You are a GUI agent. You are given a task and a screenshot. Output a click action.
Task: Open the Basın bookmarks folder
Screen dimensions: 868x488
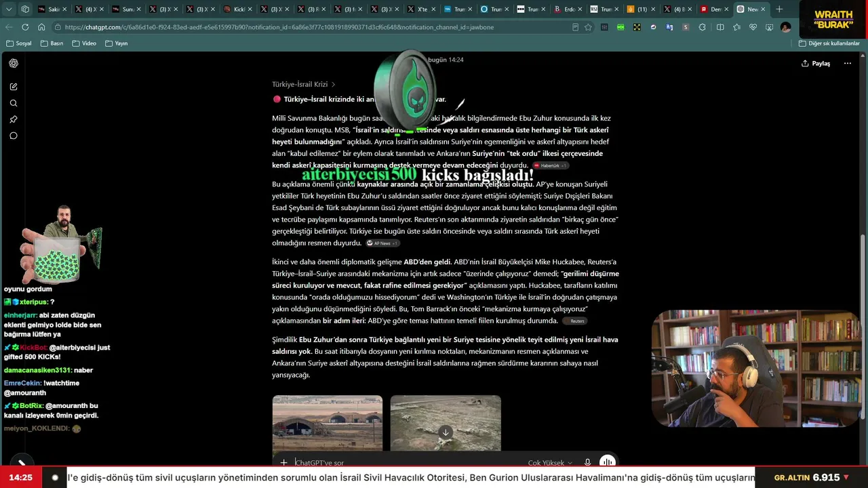[x=52, y=43]
